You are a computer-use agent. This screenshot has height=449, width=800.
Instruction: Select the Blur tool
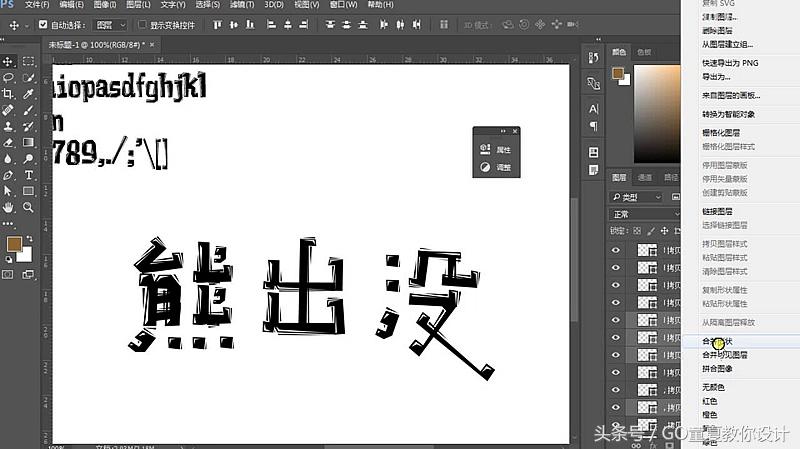pyautogui.click(x=8, y=159)
